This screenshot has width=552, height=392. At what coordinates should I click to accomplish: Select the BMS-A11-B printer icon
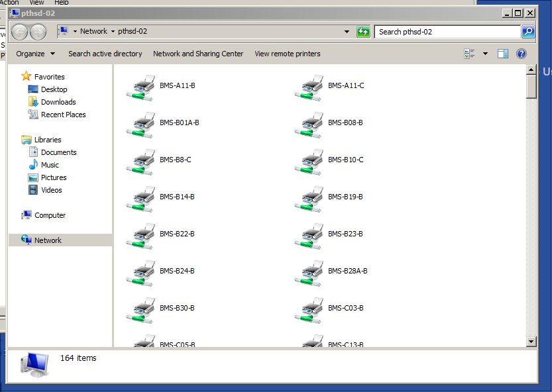[140, 87]
